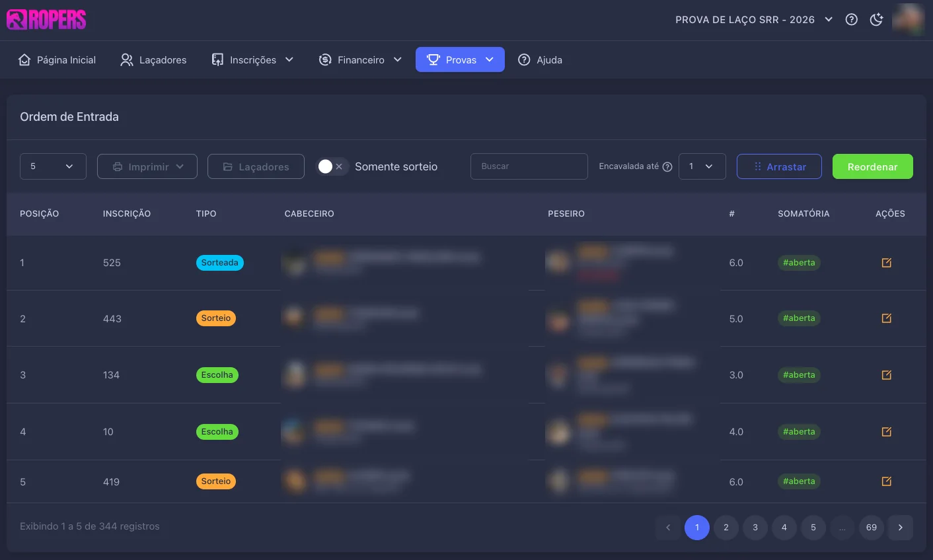Click Encavalada até info icon

[x=667, y=166]
